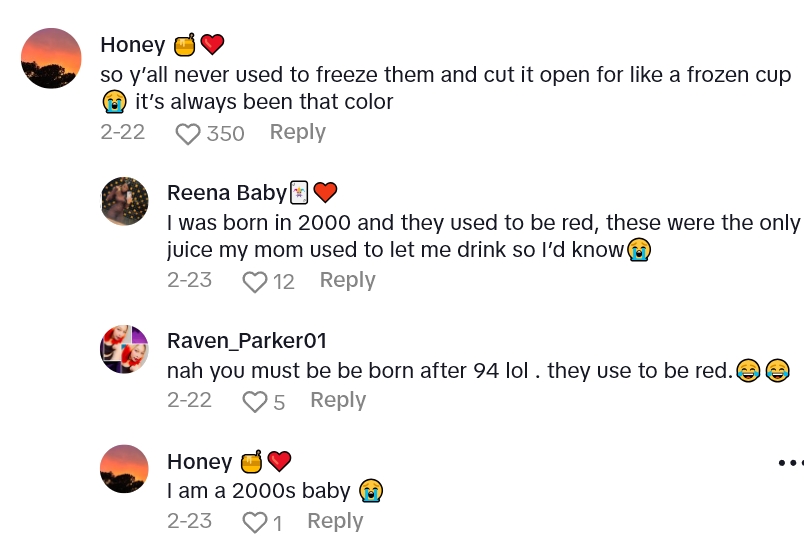
Task: Select the "born after 94" comment text
Action: [x=450, y=371]
